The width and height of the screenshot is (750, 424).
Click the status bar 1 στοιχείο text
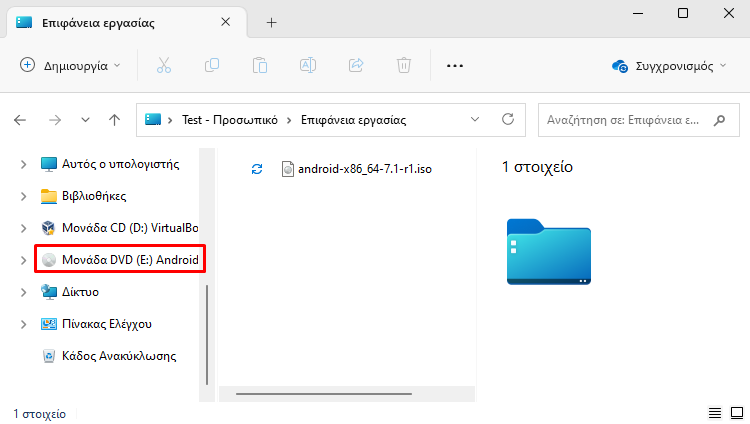tap(39, 414)
